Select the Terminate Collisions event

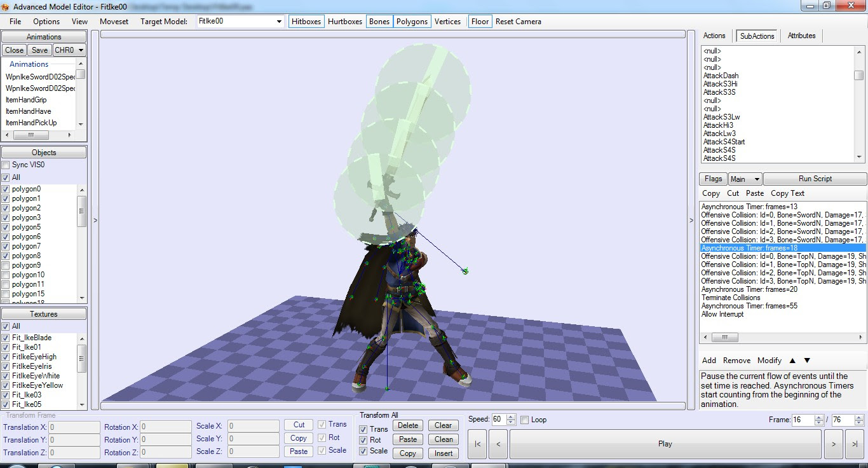[x=731, y=298]
